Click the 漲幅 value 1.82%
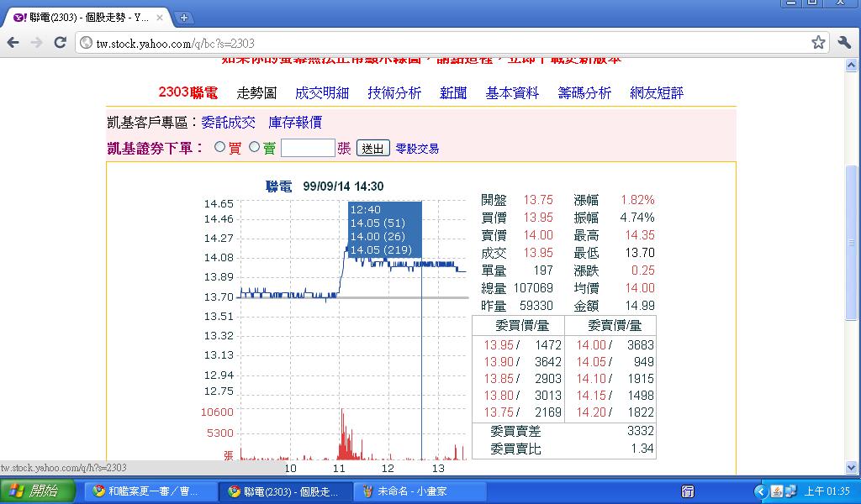 (637, 200)
